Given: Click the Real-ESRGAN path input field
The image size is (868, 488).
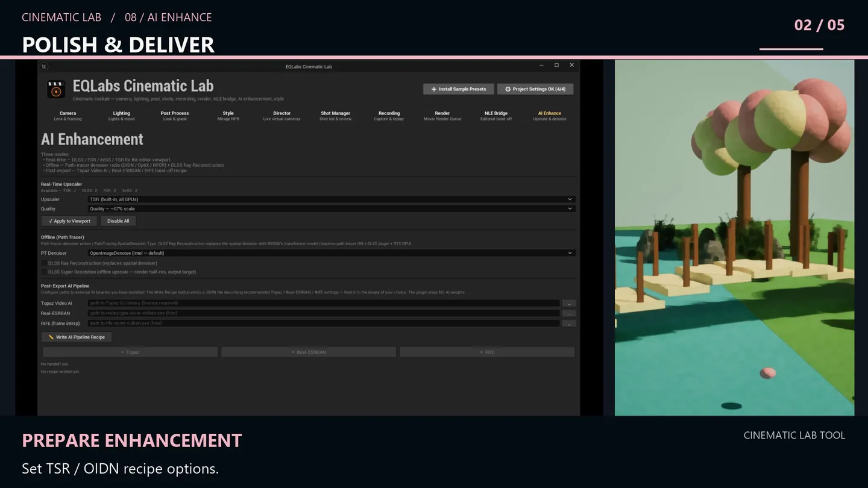Looking at the screenshot, I should point(324,313).
